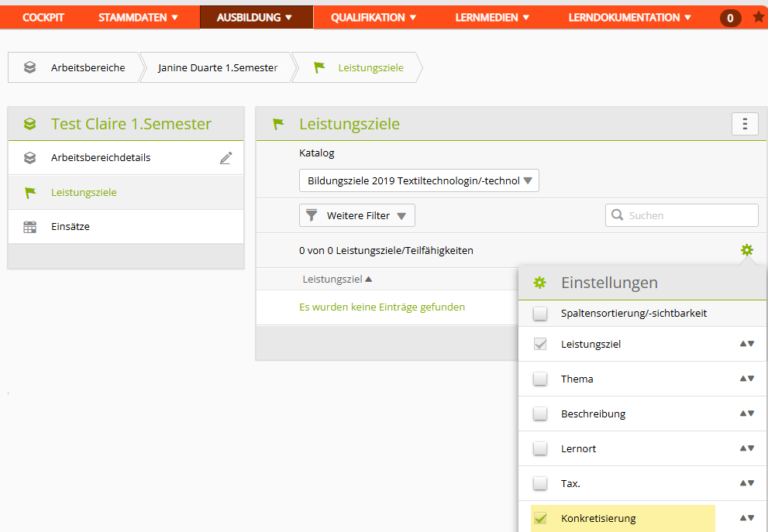Expand the Weitere Filter dropdown
768x532 pixels.
(357, 215)
